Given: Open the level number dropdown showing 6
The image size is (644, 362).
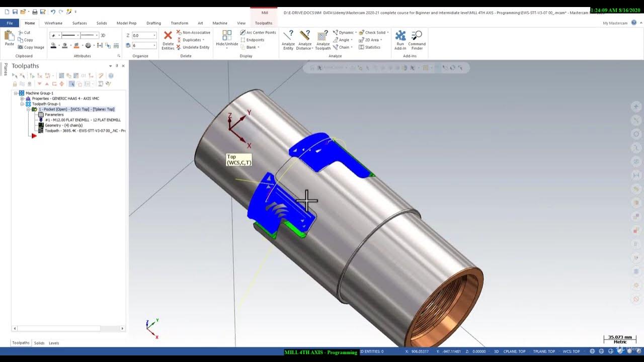Looking at the screenshot, I should 154,45.
